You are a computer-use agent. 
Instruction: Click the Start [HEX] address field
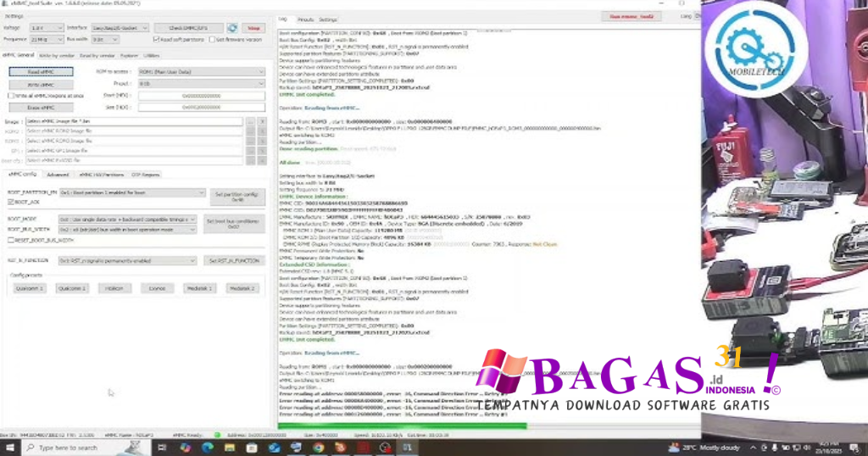click(202, 96)
